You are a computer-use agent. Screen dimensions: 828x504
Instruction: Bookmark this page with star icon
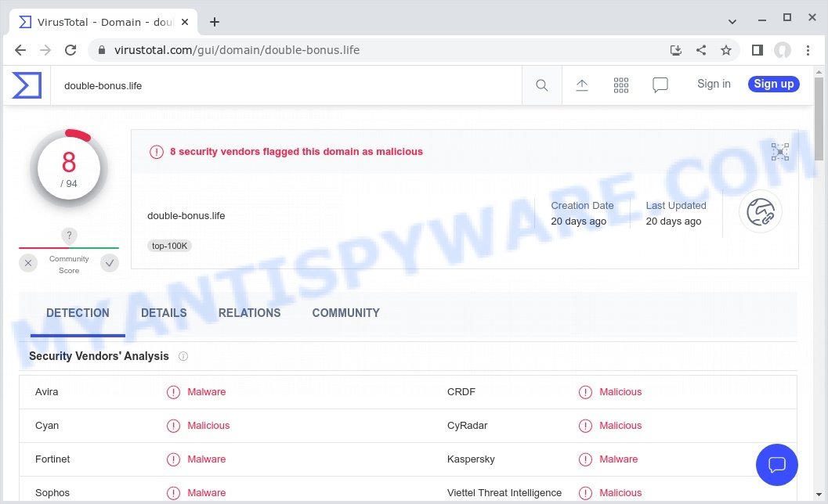[727, 50]
